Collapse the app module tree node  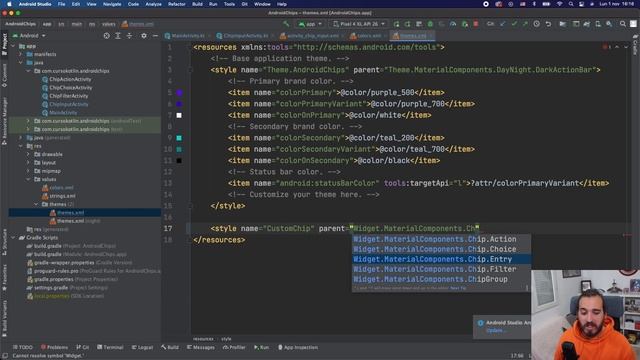click(x=13, y=46)
